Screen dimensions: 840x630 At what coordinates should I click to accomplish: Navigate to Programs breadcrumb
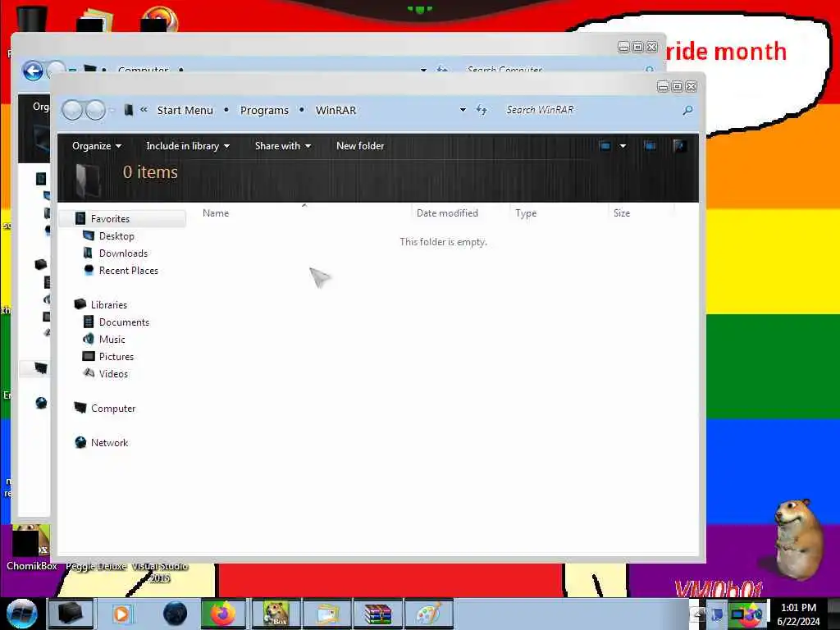point(264,111)
